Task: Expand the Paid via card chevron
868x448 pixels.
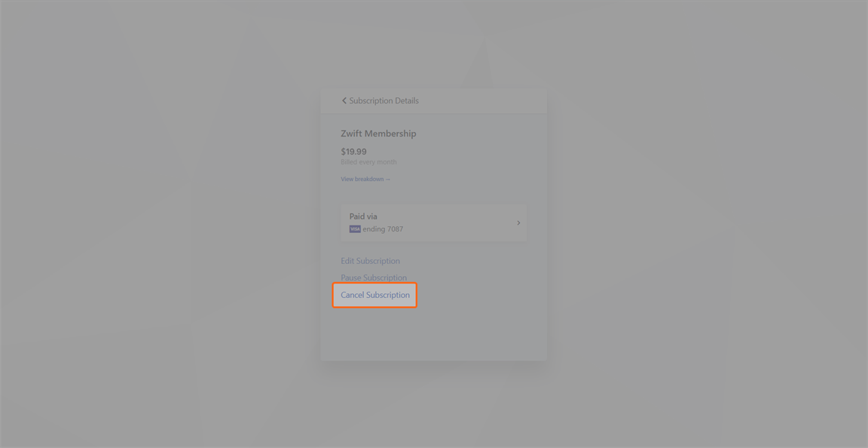Action: pos(518,223)
